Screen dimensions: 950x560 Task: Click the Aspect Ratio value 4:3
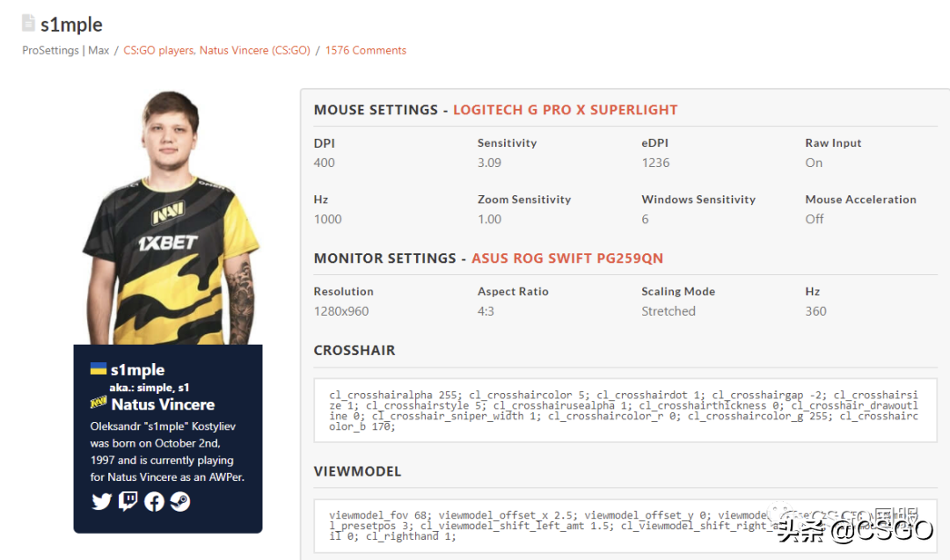486,311
